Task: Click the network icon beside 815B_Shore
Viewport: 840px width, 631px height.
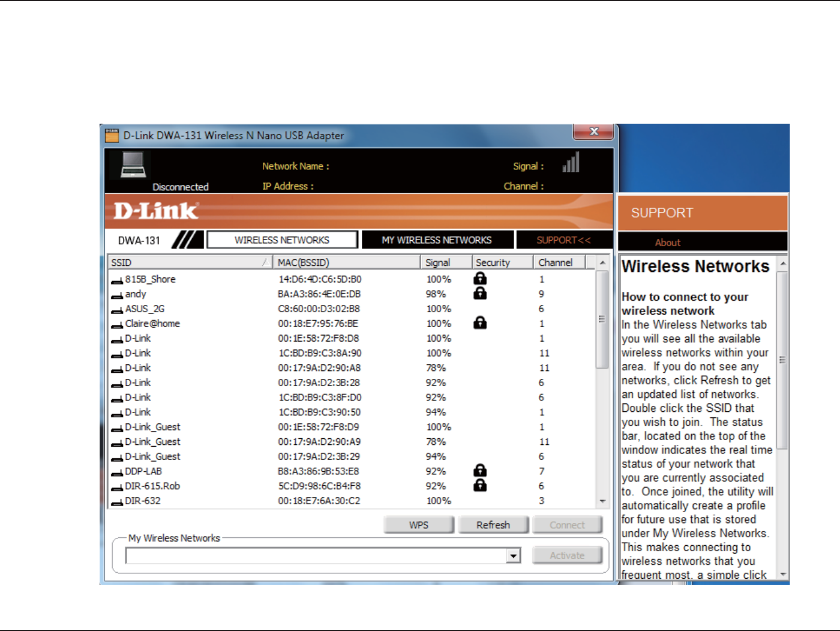Action: 117,280
